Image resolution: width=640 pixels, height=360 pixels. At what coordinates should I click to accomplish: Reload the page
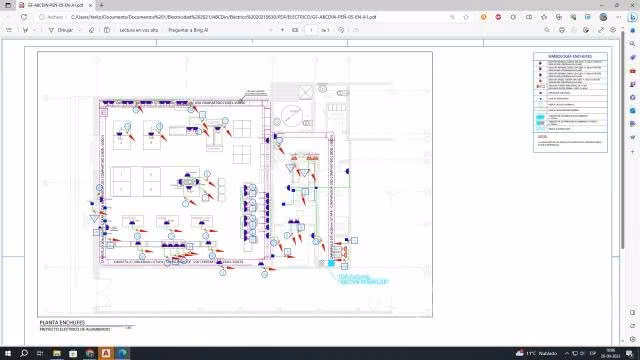pyautogui.click(x=24, y=17)
